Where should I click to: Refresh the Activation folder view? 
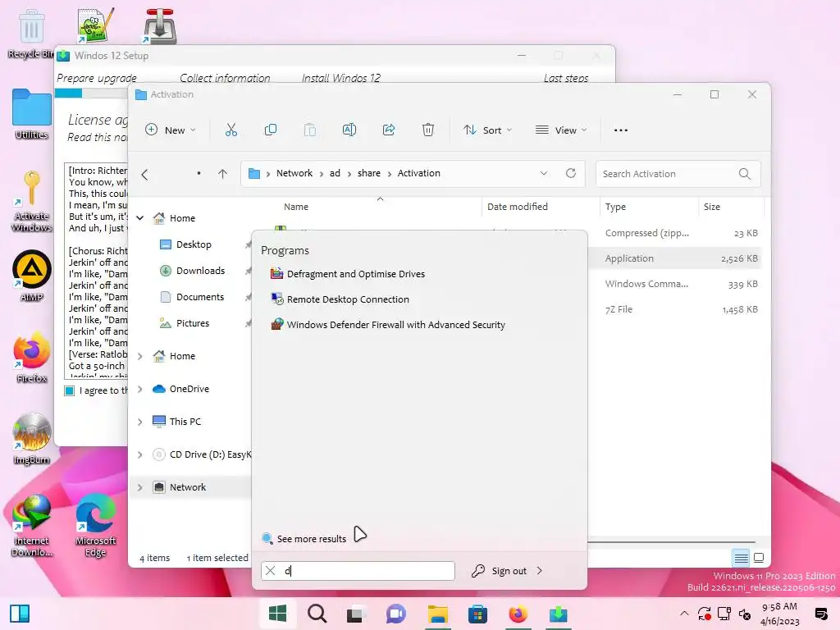571,173
